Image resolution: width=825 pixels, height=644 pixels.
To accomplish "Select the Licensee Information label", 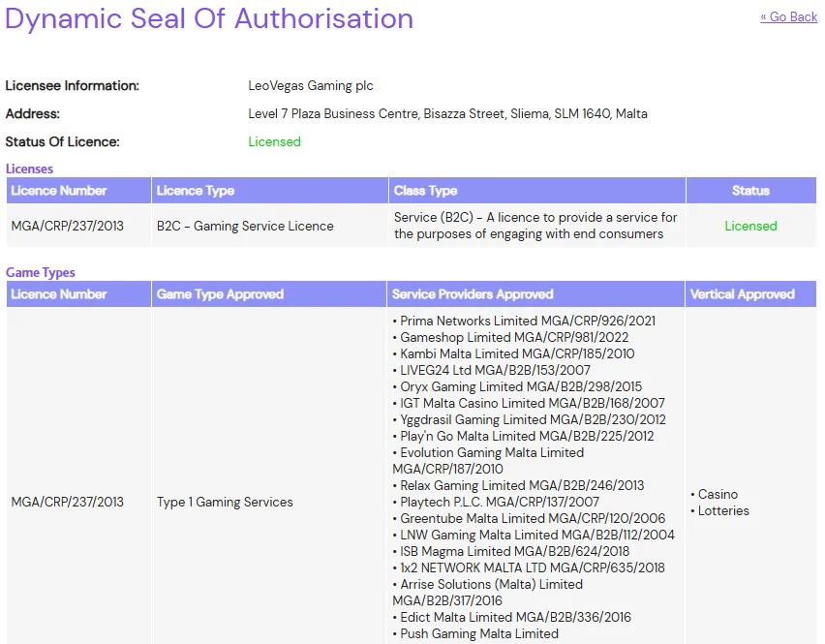I will pos(72,86).
